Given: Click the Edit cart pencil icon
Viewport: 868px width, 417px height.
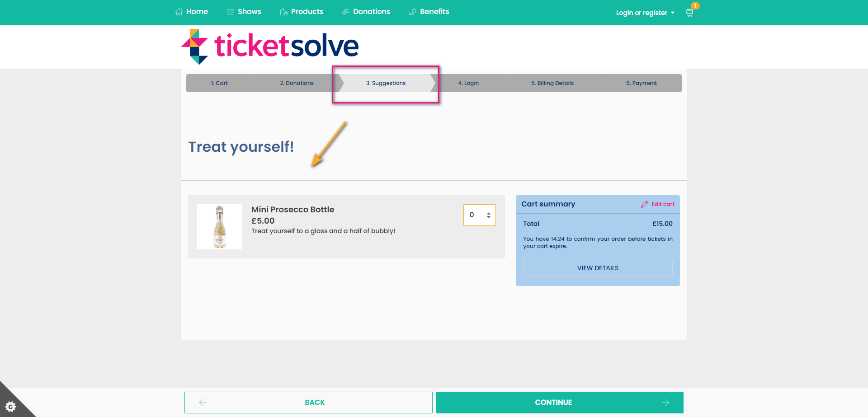Looking at the screenshot, I should (645, 204).
